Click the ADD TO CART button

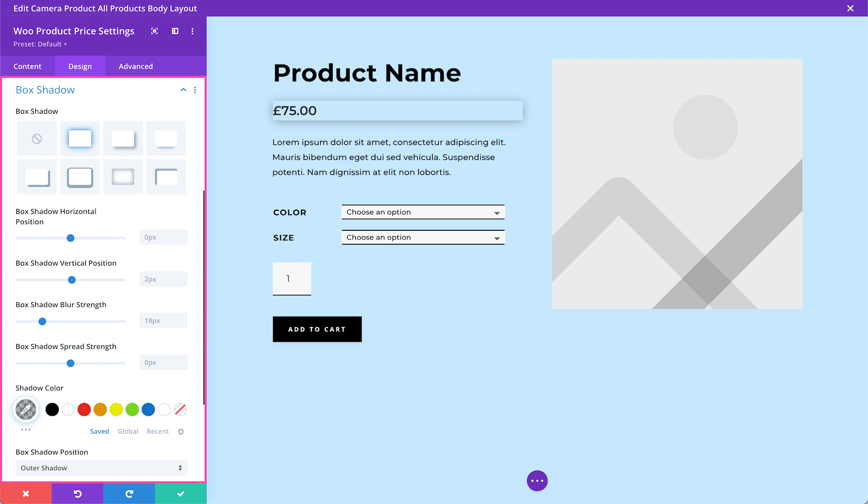point(317,330)
